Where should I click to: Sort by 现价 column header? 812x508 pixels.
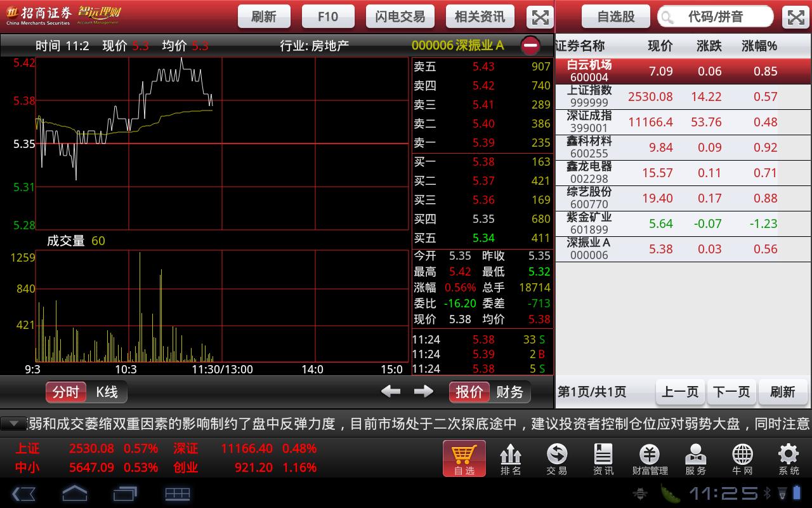click(660, 46)
